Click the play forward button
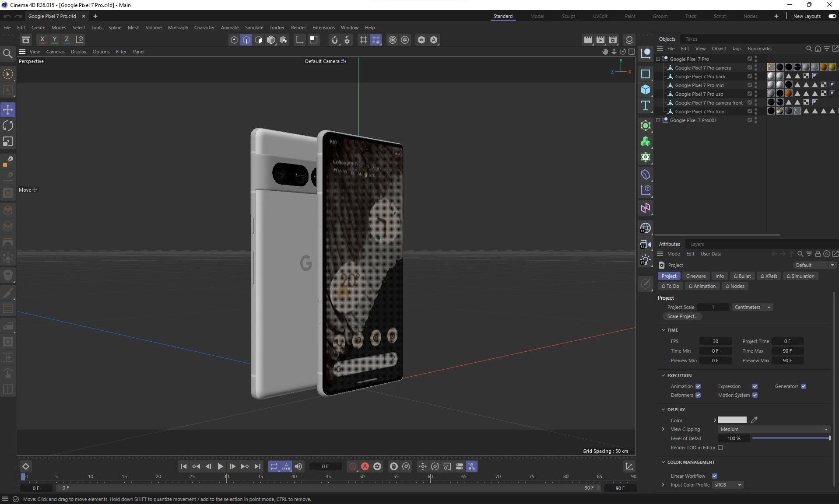Screen dimensions: 839x504 click(x=221, y=466)
